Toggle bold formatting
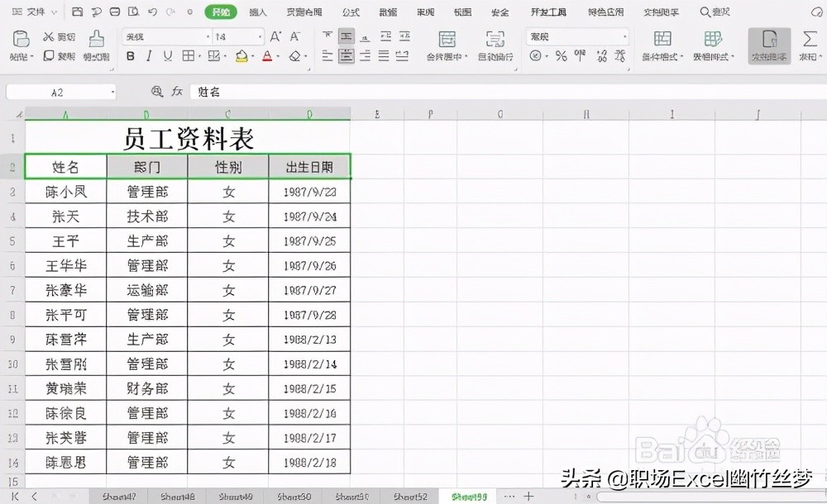Screen dimensions: 827x504 coord(131,56)
